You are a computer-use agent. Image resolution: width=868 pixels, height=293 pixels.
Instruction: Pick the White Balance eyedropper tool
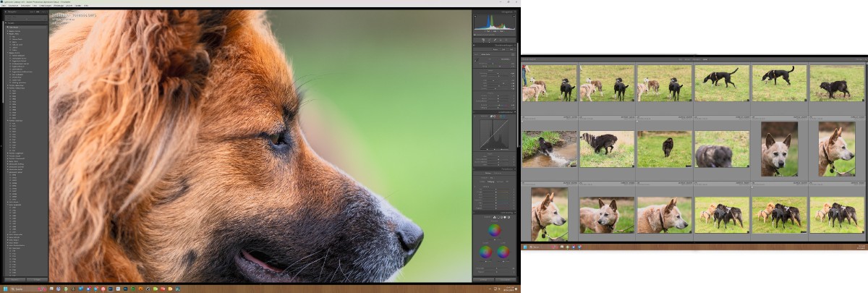click(x=478, y=58)
